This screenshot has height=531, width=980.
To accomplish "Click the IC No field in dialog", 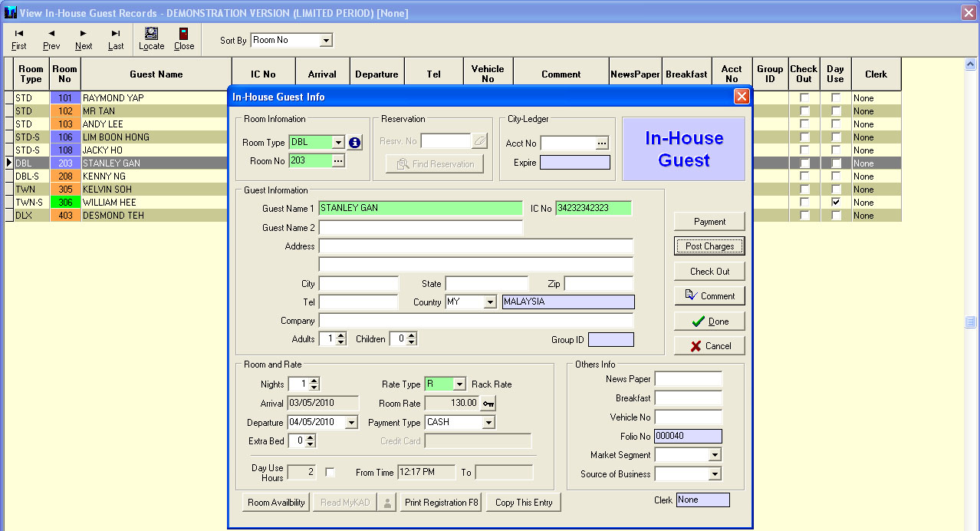I will pos(594,209).
